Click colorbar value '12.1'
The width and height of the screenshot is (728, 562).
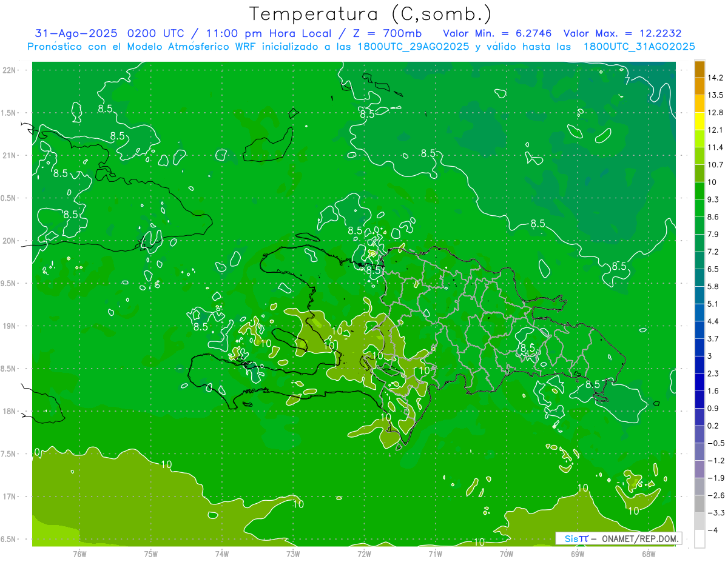tap(716, 130)
